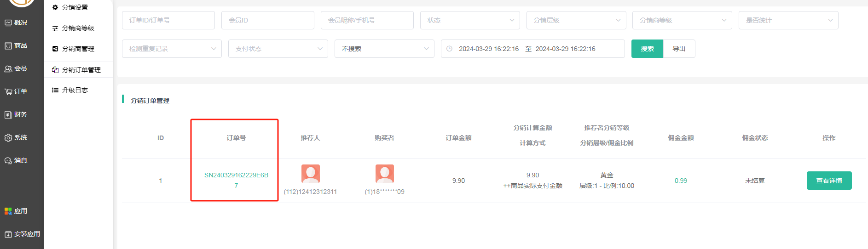Open the 是否统计 dropdown
Image resolution: width=868 pixels, height=249 pixels.
788,20
